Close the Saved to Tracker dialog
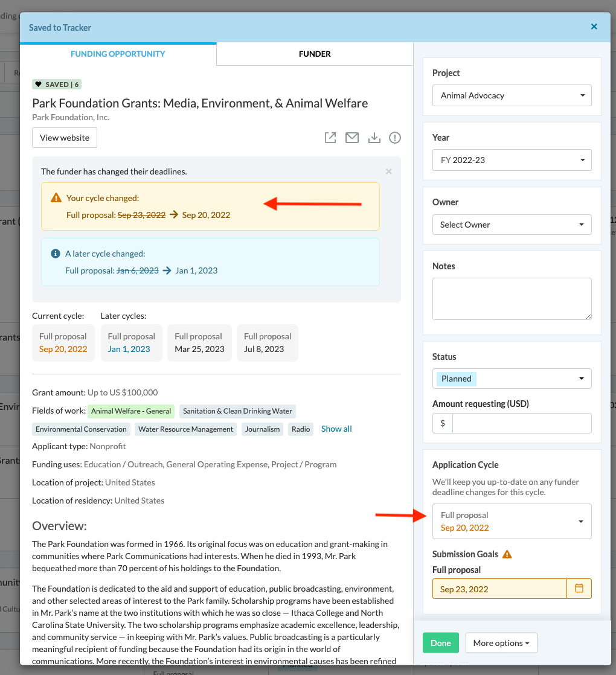 tap(594, 27)
